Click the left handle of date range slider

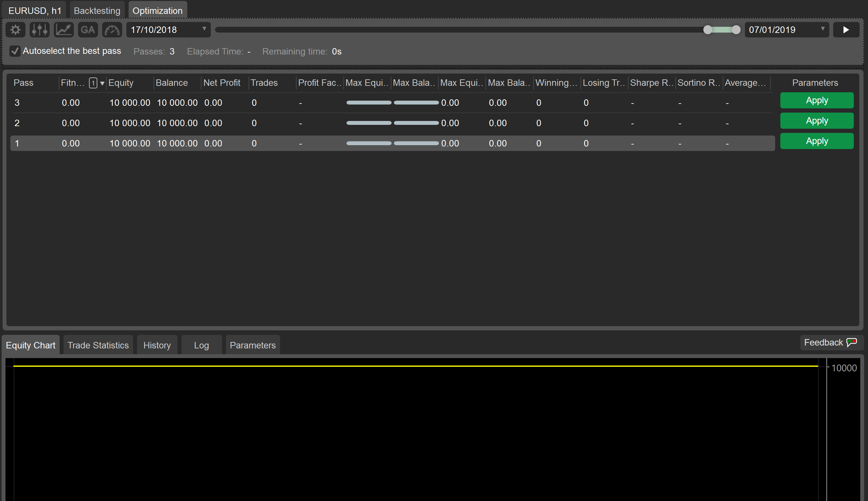pyautogui.click(x=708, y=30)
